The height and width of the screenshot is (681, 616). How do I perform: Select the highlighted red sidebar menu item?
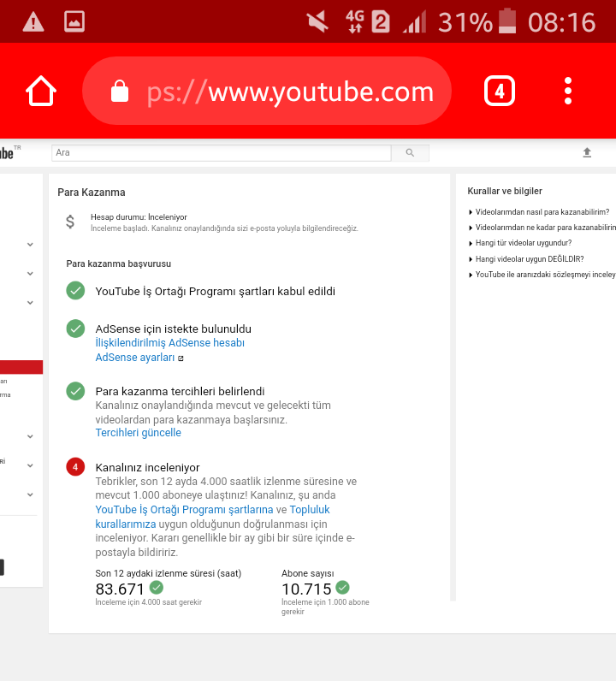(x=21, y=367)
